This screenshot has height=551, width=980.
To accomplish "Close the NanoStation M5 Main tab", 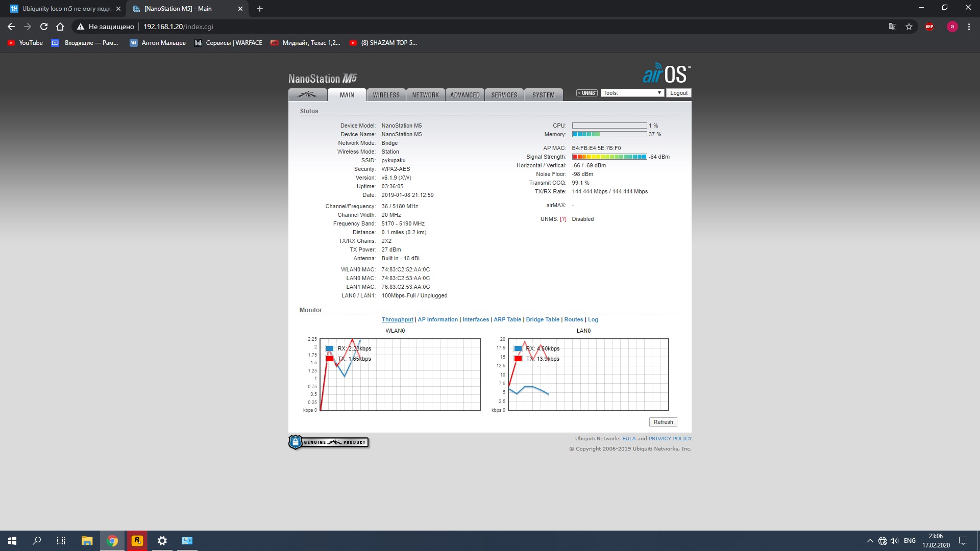I will click(x=240, y=9).
